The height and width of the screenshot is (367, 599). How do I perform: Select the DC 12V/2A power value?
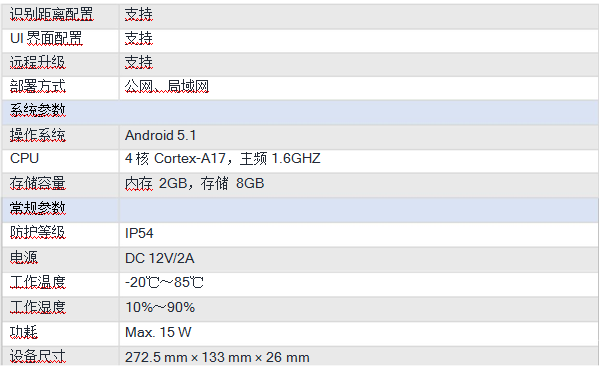click(x=160, y=258)
